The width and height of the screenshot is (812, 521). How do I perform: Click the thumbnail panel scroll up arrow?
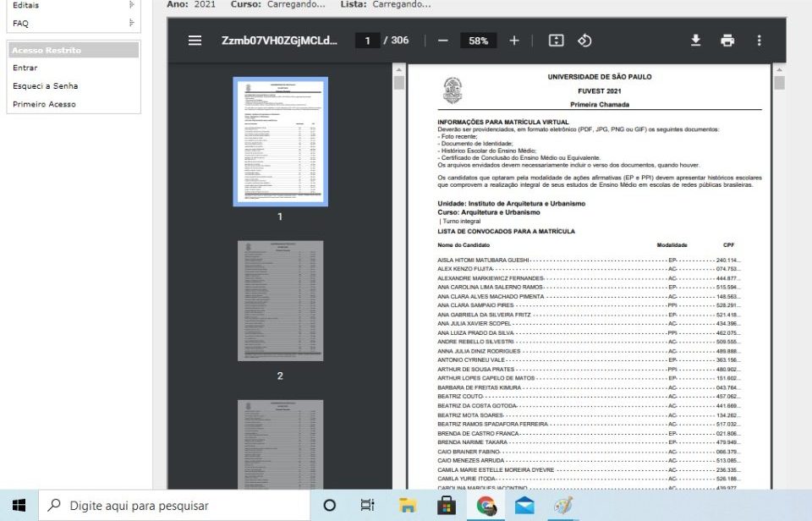[x=398, y=69]
